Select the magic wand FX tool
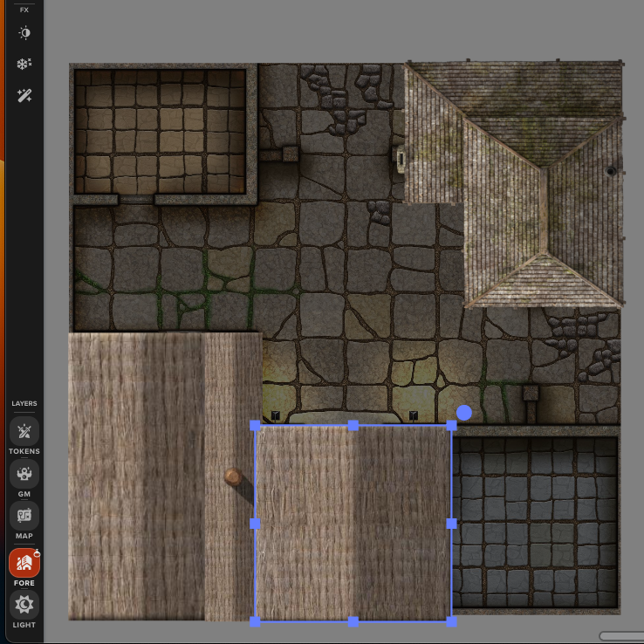Viewport: 644px width, 644px height. coord(24,96)
